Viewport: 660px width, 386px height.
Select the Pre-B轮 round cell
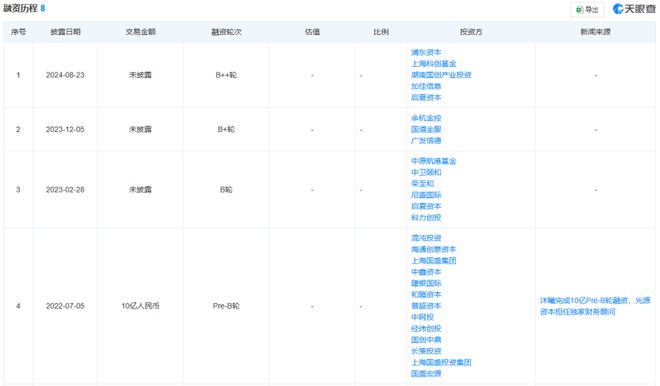tap(226, 306)
